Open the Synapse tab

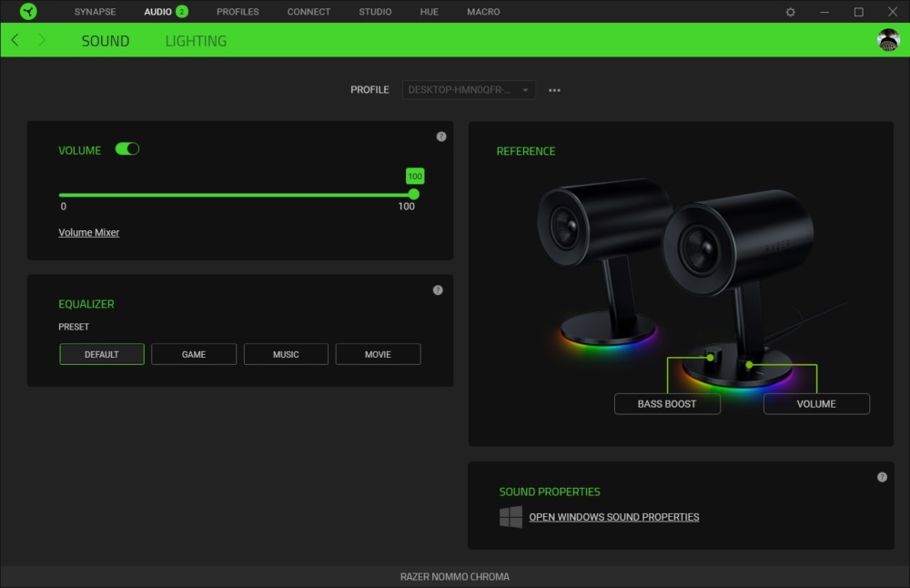96,12
